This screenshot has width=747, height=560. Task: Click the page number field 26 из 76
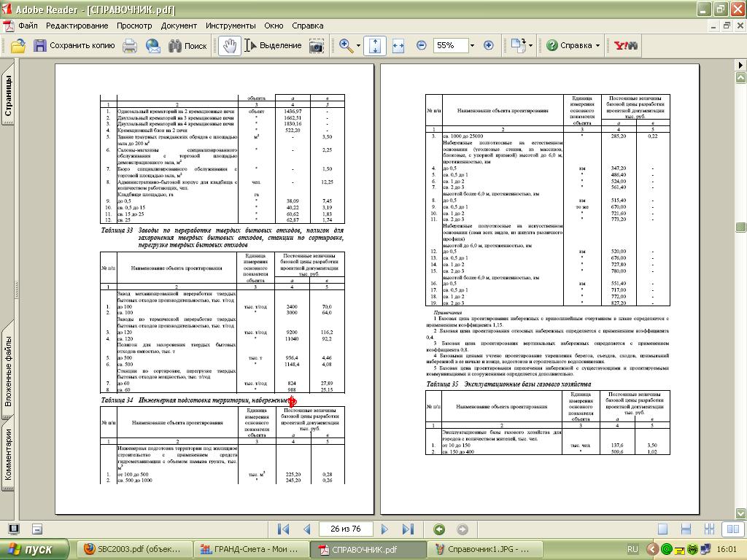pyautogui.click(x=345, y=529)
